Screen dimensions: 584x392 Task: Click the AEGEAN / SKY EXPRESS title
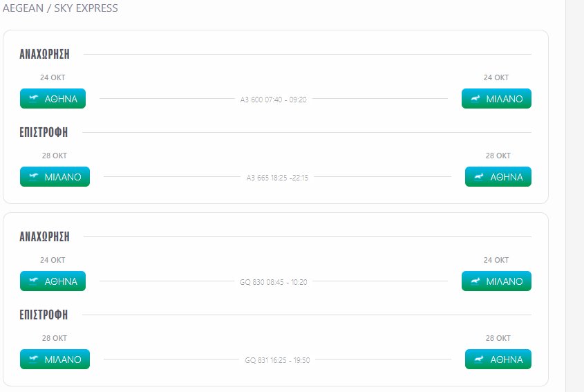coord(60,8)
